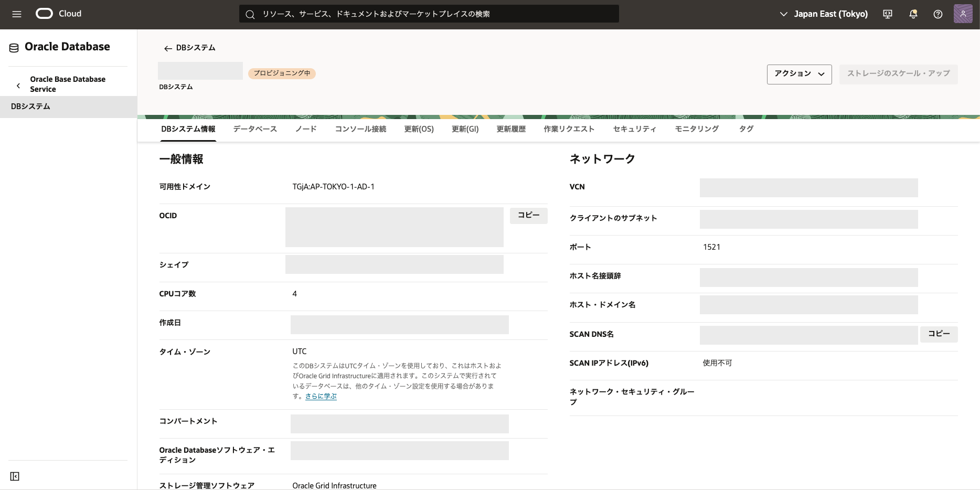980x490 pixels.
Task: Collapse the sidebar with the bottom-left icon
Action: tap(15, 476)
